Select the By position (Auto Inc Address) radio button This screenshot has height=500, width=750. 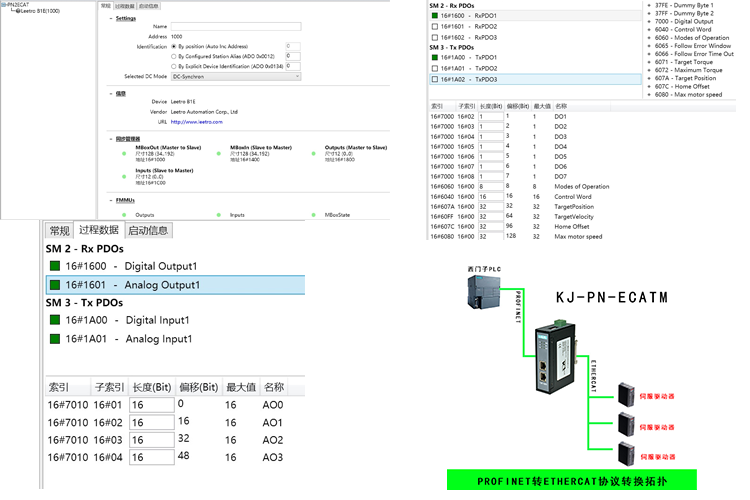pyautogui.click(x=174, y=46)
